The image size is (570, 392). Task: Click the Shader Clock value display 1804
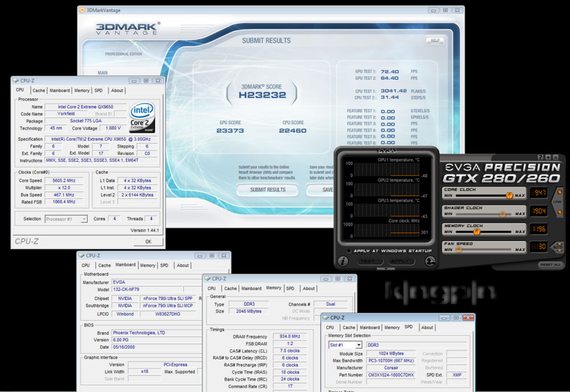538,211
